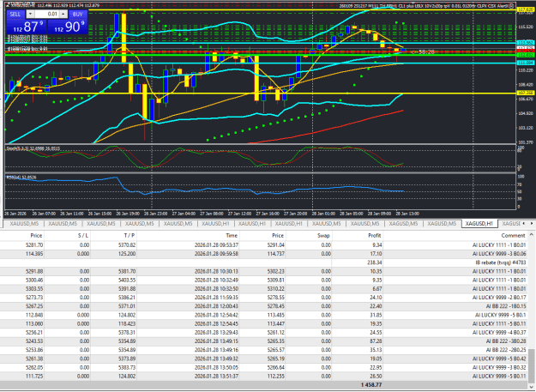536x392 pixels.
Task: Sort by the Swap column header
Action: (323, 236)
